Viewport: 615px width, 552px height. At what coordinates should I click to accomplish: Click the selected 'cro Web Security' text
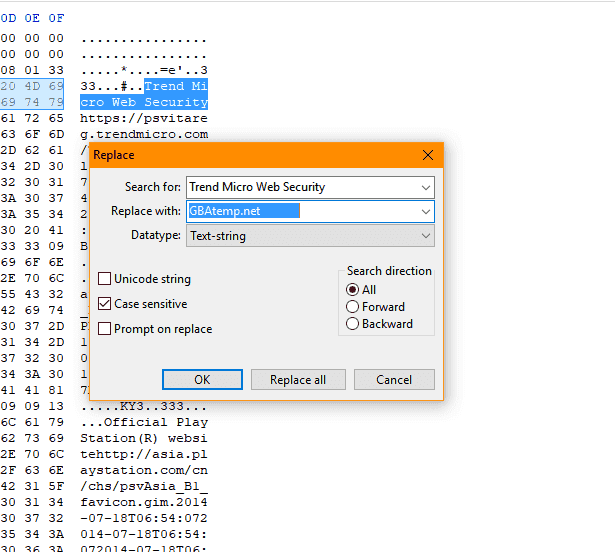click(144, 102)
